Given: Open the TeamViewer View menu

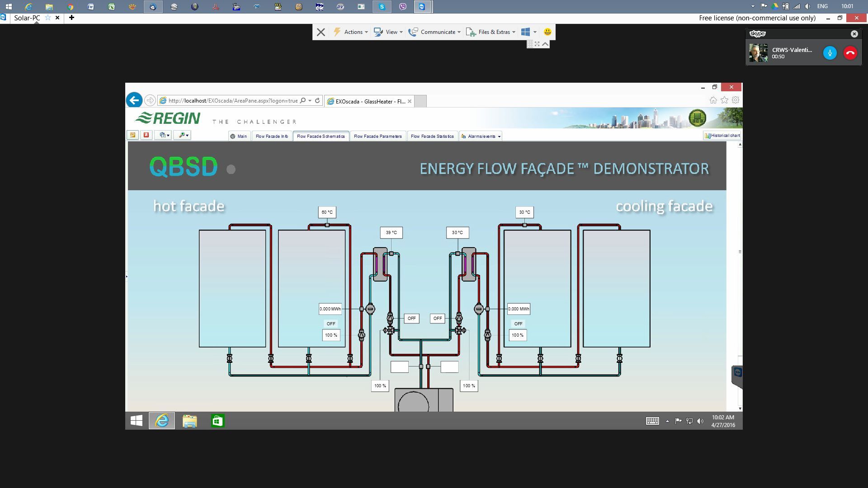Looking at the screenshot, I should (x=388, y=32).
